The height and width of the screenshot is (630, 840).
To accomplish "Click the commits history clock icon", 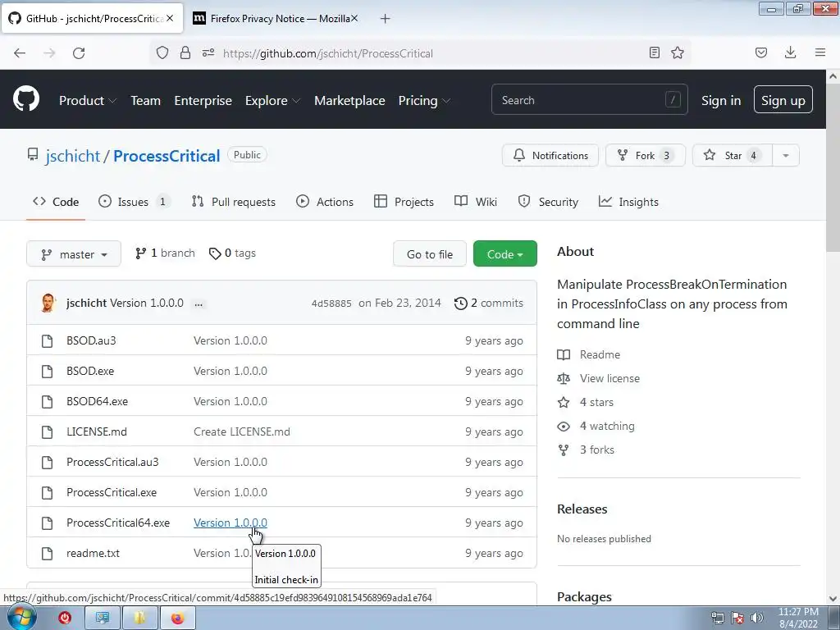I will pos(461,304).
